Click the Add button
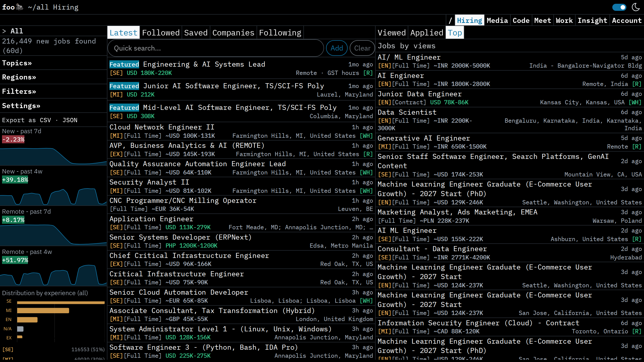Image resolution: width=644 pixels, height=362 pixels. click(337, 48)
